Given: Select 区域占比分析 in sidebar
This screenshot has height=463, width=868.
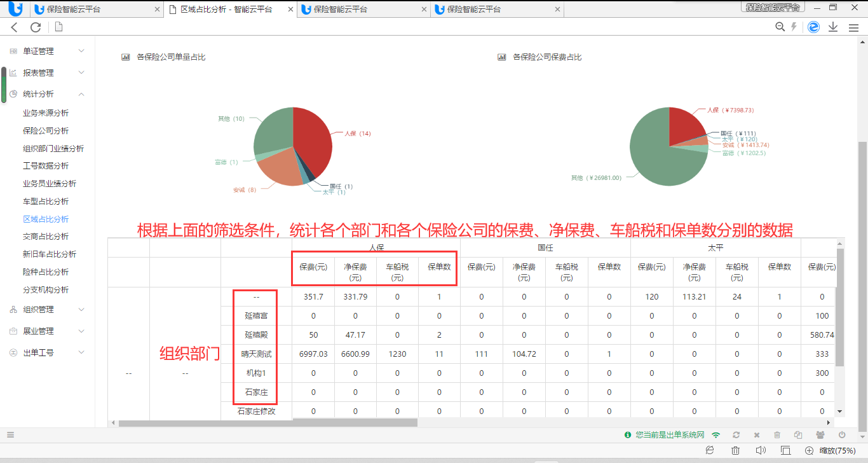Looking at the screenshot, I should (46, 219).
